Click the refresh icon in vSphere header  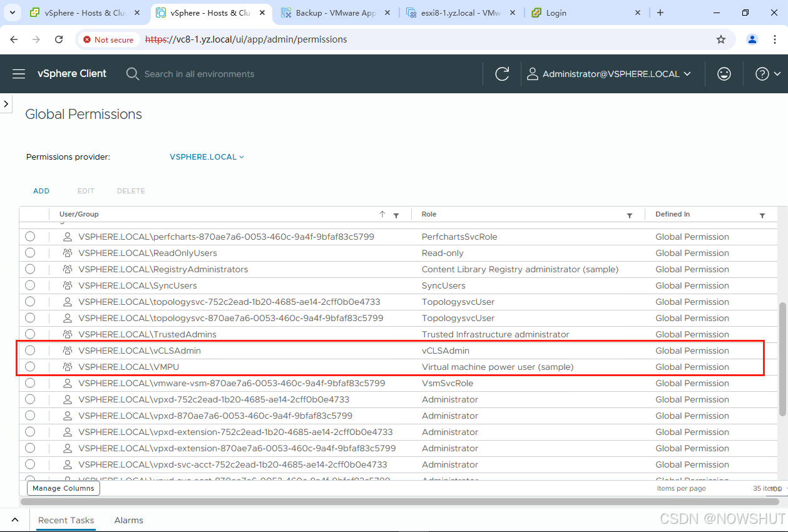(x=502, y=74)
